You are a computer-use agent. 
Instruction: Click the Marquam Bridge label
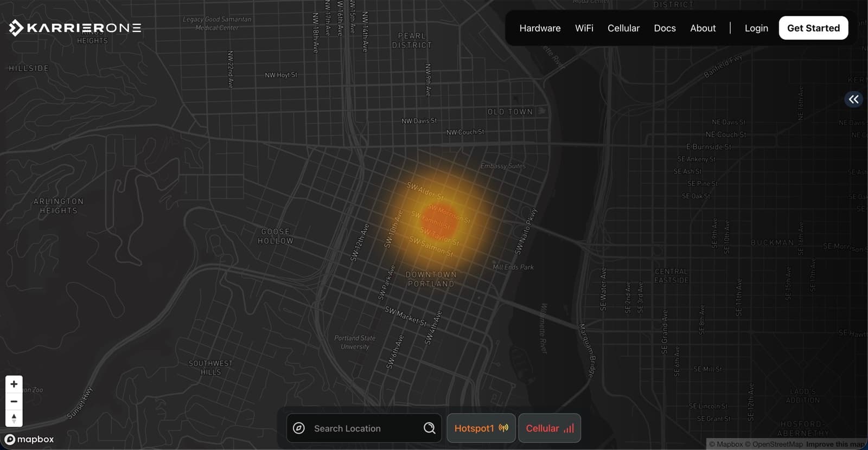[x=587, y=350]
